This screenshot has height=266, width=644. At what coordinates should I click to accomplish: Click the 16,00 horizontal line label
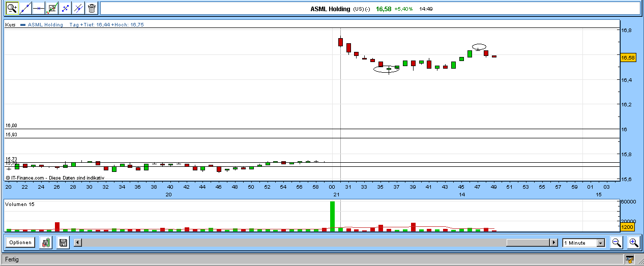[11, 126]
